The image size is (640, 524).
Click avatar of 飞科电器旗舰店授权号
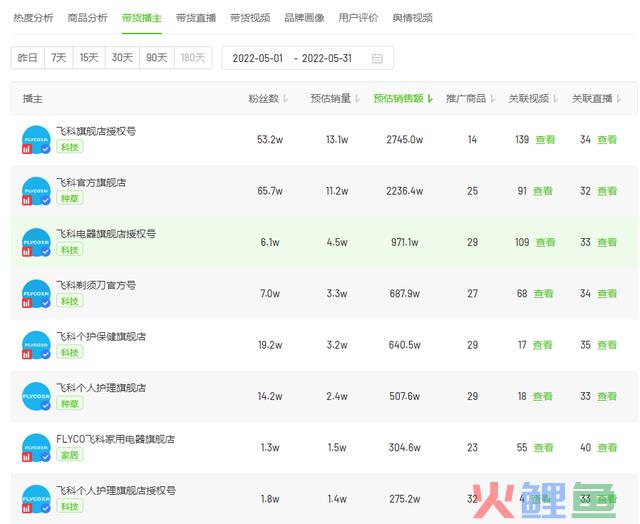(x=36, y=242)
